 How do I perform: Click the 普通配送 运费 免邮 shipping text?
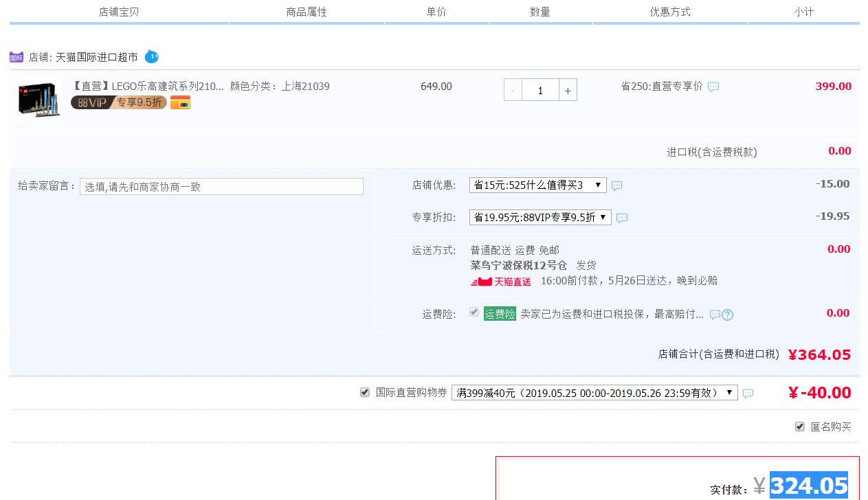point(515,250)
